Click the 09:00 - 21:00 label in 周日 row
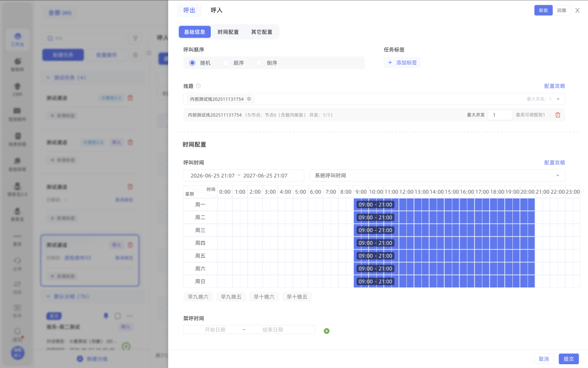 [375, 281]
